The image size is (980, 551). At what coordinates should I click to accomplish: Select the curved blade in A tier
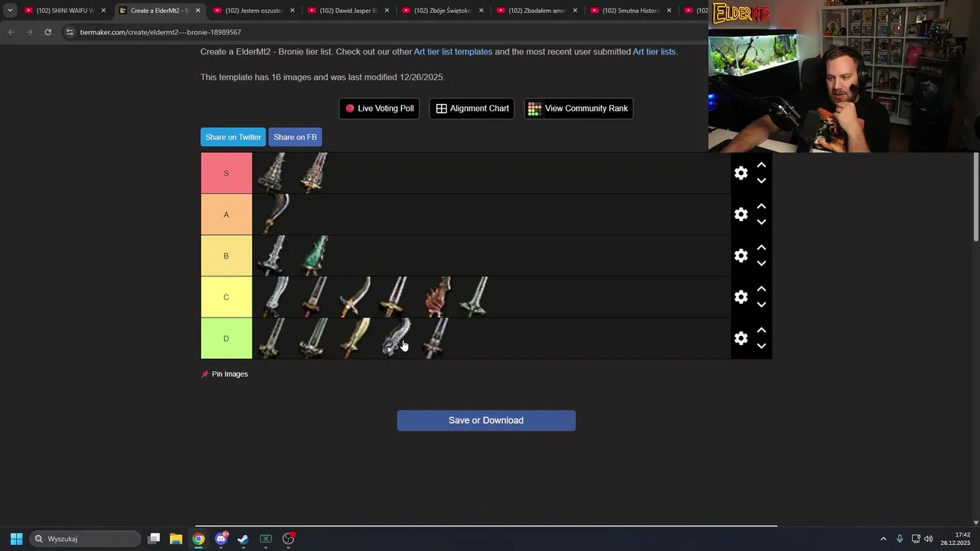pos(273,214)
